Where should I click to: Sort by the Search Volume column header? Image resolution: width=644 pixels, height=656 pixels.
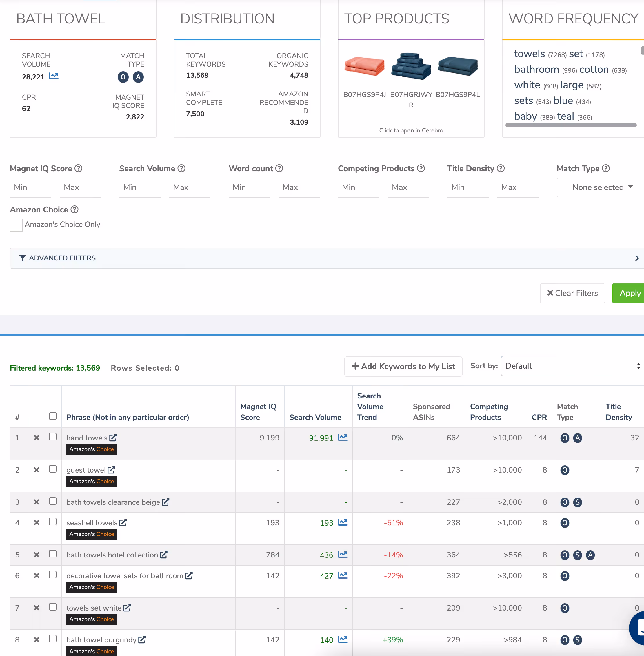[x=315, y=417]
